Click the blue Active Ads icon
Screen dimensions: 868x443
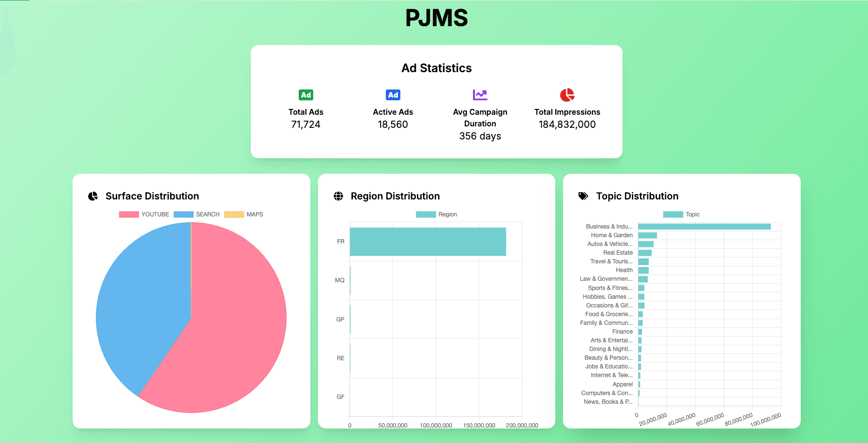[393, 95]
